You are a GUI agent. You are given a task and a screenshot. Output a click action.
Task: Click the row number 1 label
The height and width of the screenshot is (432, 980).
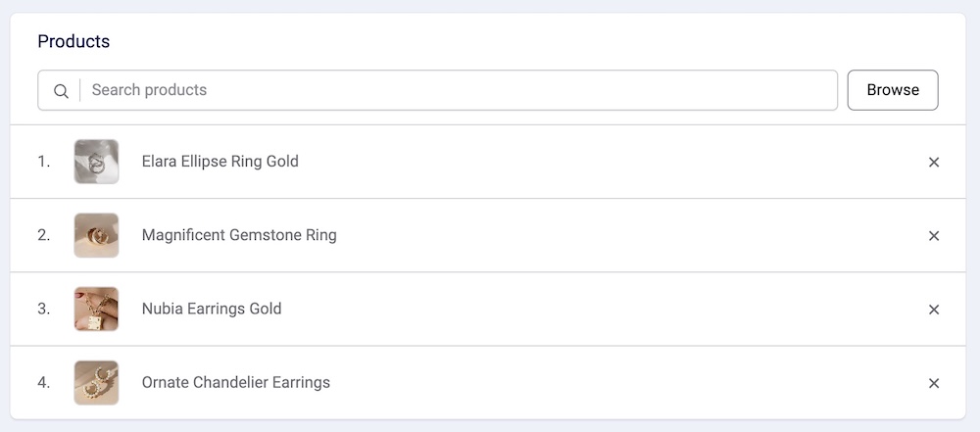point(44,162)
